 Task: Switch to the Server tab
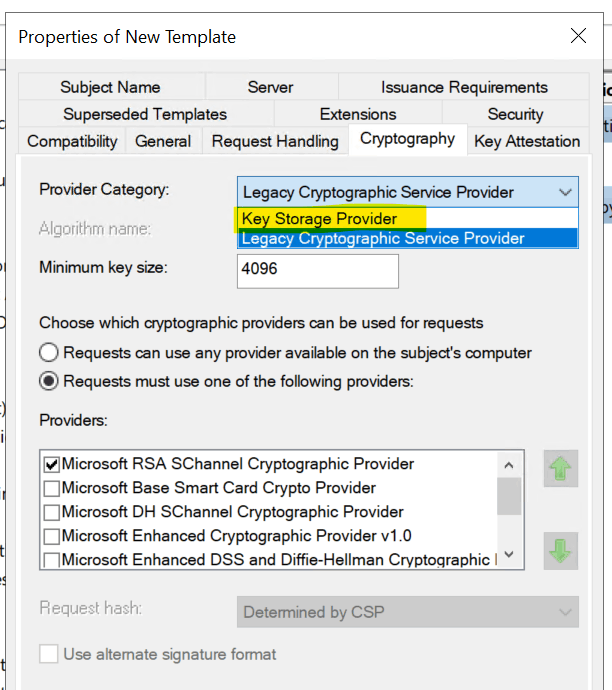[x=271, y=87]
